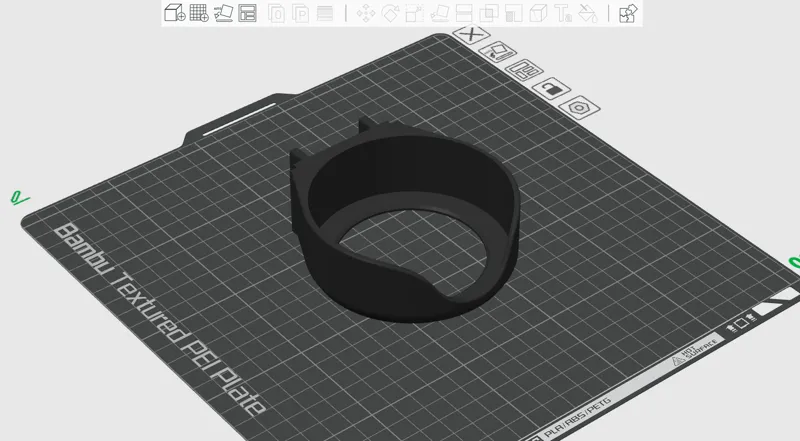Select the Rotate tool

click(390, 13)
